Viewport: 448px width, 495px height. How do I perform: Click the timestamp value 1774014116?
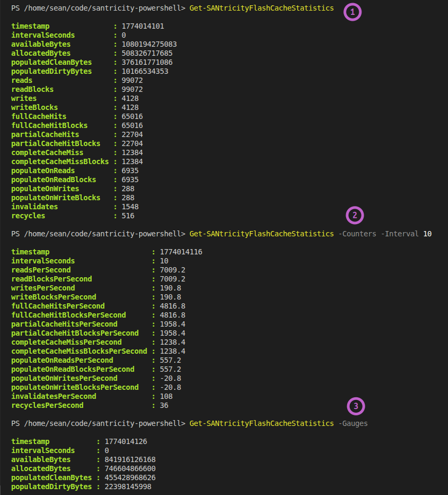pos(181,252)
